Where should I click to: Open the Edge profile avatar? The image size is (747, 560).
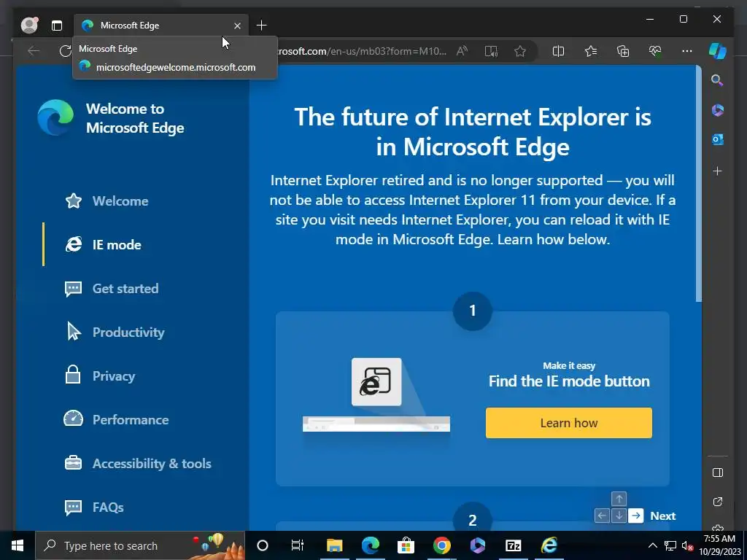tap(29, 26)
